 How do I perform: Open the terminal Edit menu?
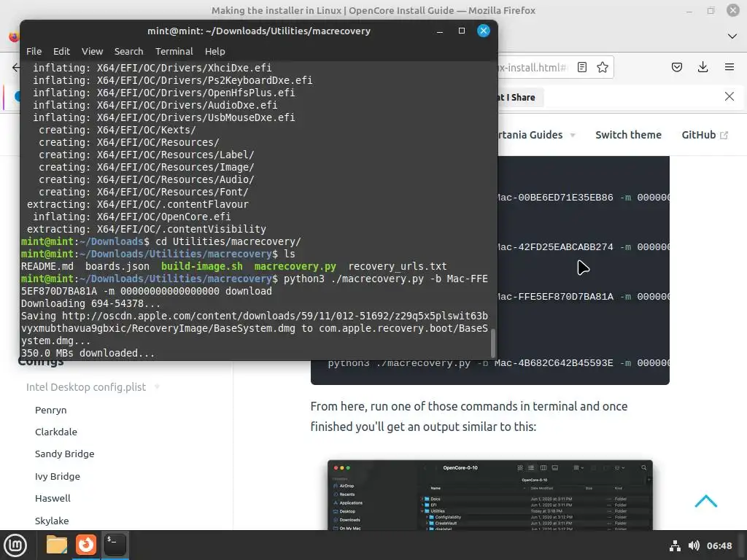coord(61,52)
